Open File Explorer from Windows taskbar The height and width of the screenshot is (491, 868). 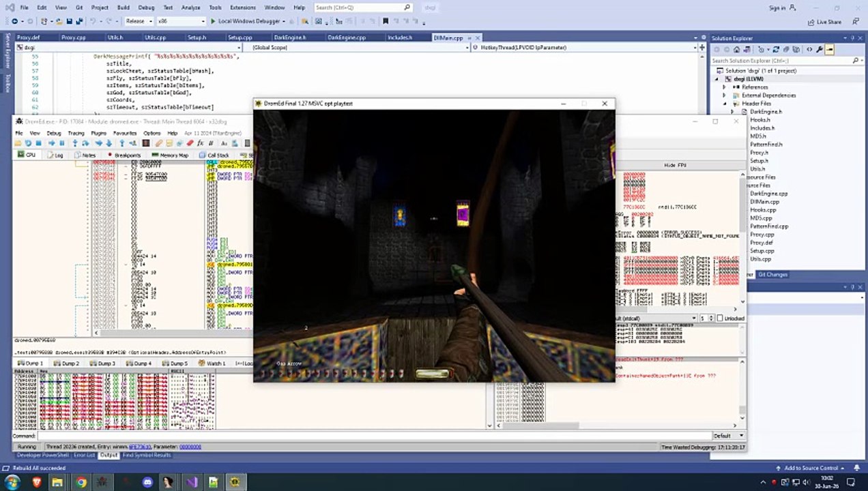point(58,482)
